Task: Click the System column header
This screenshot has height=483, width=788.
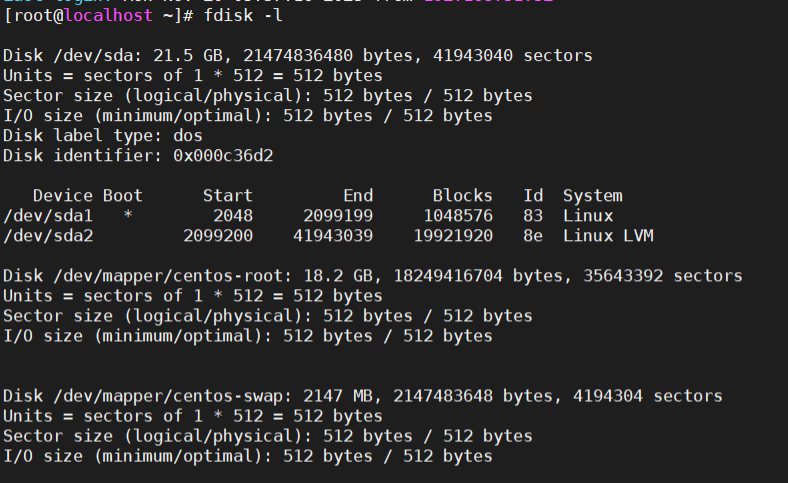Action: tap(592, 195)
